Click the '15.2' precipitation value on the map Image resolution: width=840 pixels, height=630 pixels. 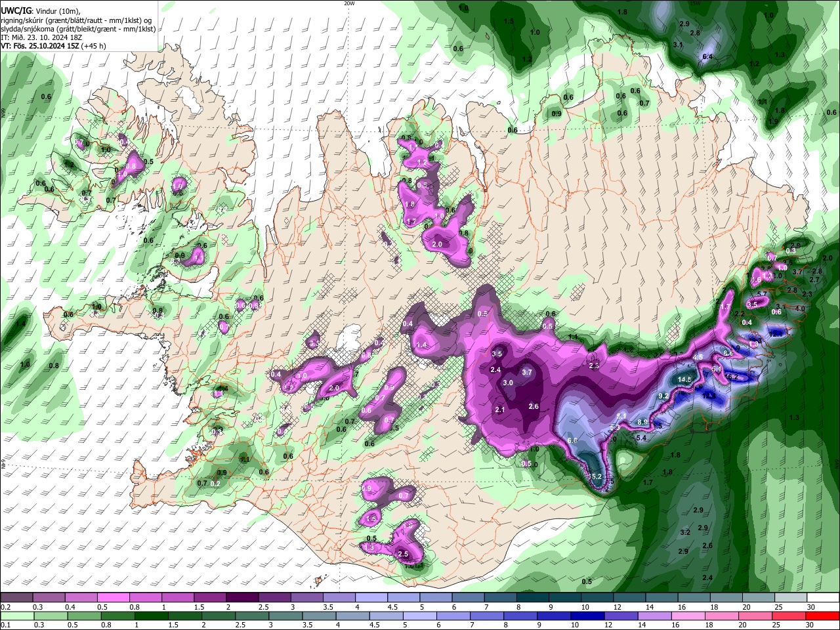(x=596, y=476)
